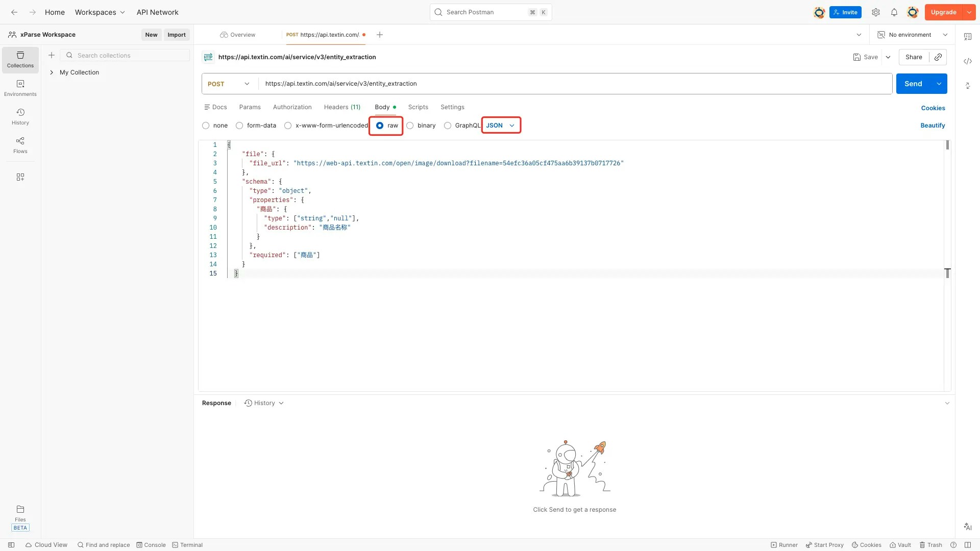
Task: Open the History sidebar panel
Action: coord(20,116)
